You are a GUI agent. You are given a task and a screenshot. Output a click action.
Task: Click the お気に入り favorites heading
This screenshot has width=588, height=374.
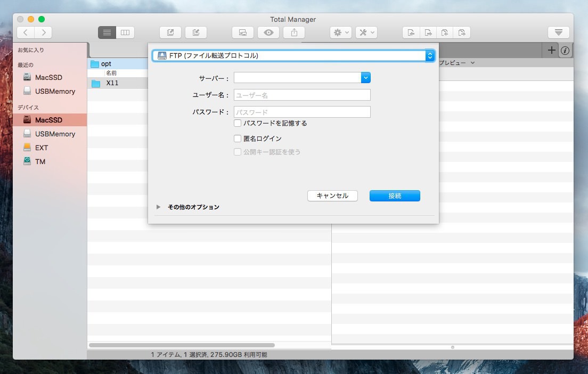coord(31,50)
